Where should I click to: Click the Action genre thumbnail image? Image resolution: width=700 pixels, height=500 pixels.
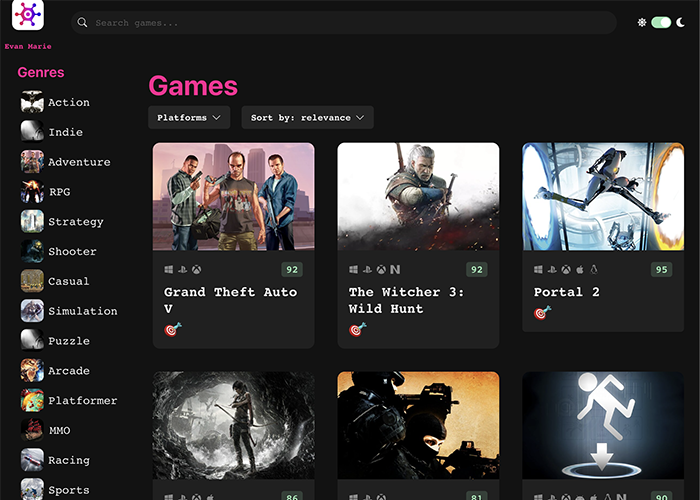[x=32, y=102]
